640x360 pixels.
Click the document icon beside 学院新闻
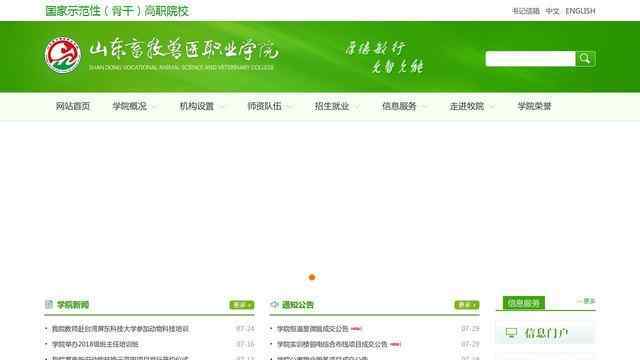point(49,304)
